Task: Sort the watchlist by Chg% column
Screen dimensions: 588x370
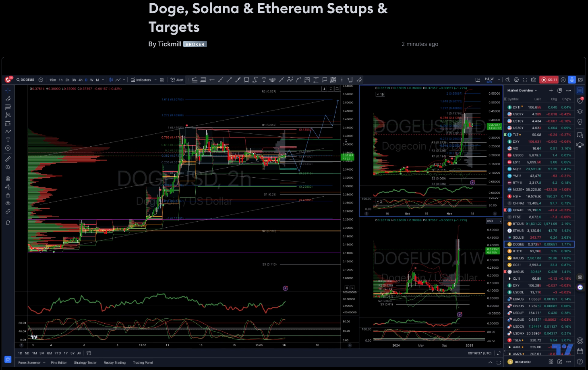Action: tap(567, 99)
